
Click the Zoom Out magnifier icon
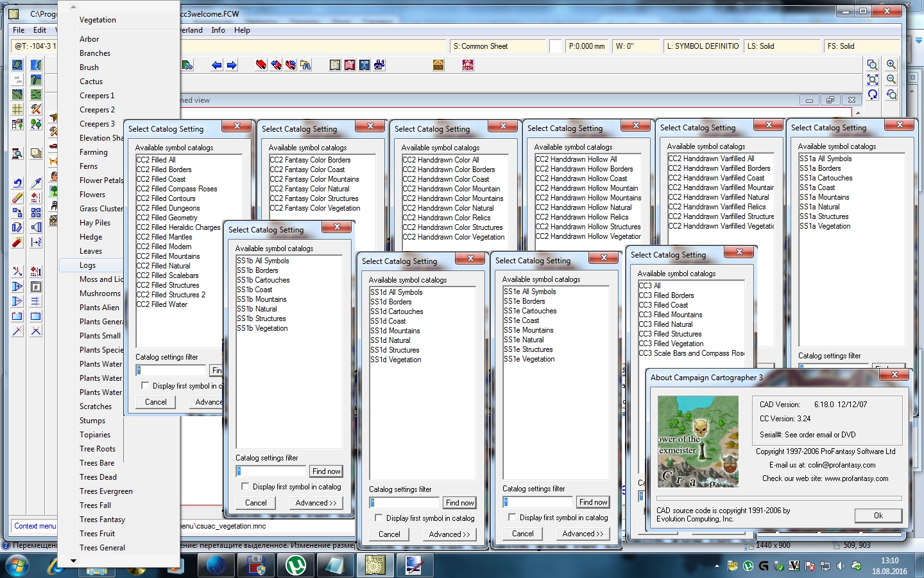(891, 79)
